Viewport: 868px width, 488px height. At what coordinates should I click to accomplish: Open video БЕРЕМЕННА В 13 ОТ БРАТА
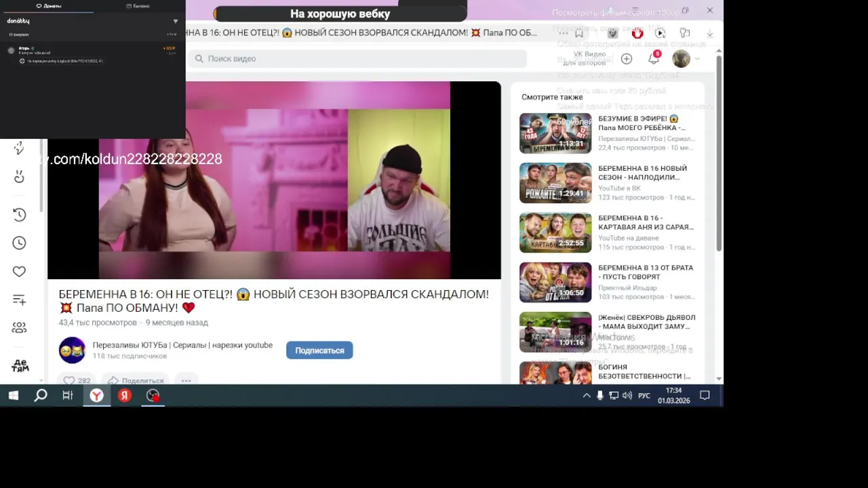[646, 272]
